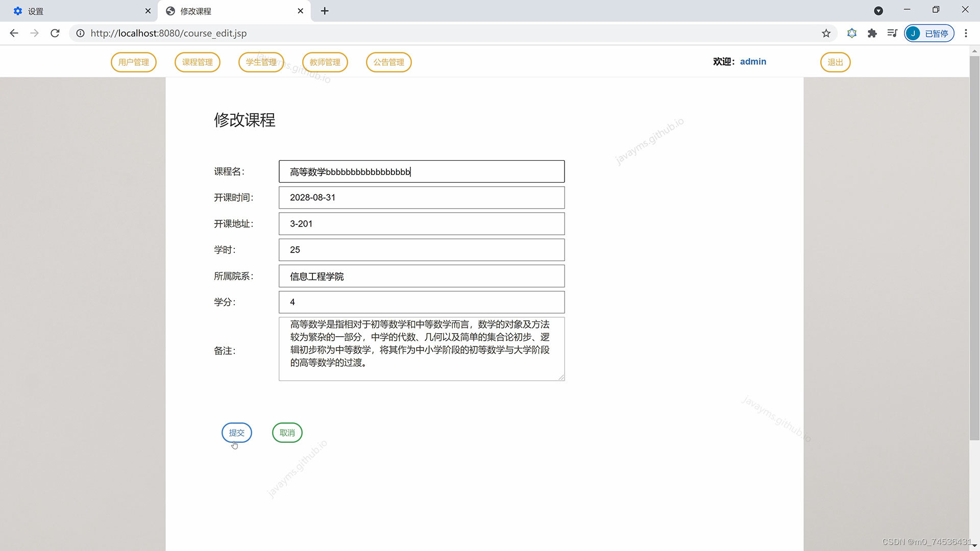Click the 学分: label

225,302
